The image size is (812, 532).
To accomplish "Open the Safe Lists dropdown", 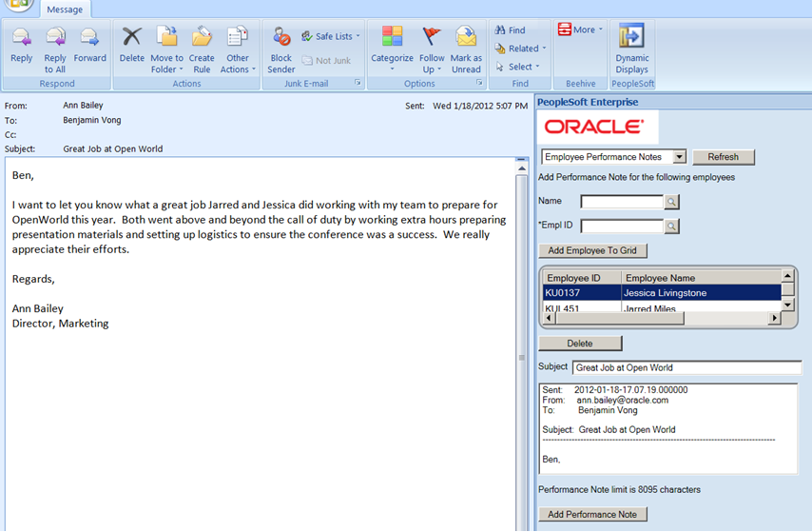I will pos(330,36).
